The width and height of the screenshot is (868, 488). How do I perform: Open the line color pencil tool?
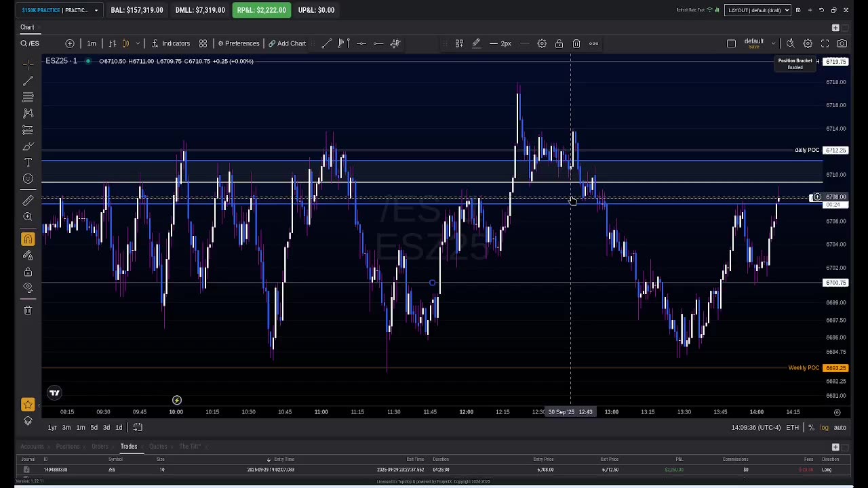[x=476, y=43]
